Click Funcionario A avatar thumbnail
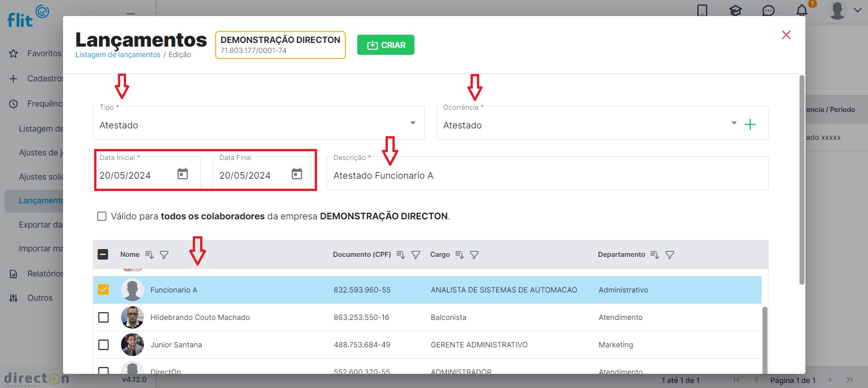This screenshot has width=868, height=388. (132, 290)
